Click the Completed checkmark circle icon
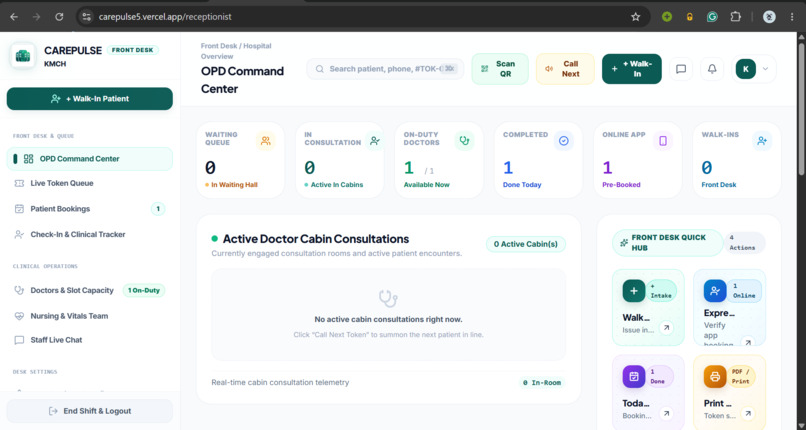Viewport: 806px width, 430px height. tap(564, 141)
